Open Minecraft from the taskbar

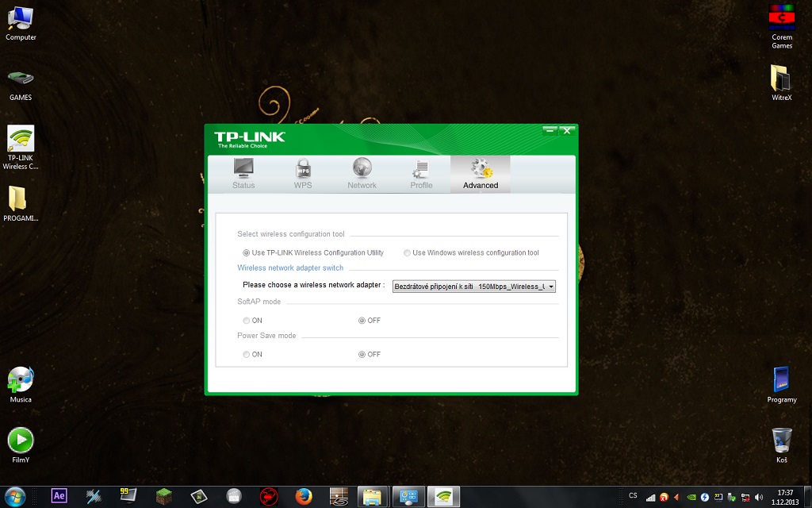164,496
